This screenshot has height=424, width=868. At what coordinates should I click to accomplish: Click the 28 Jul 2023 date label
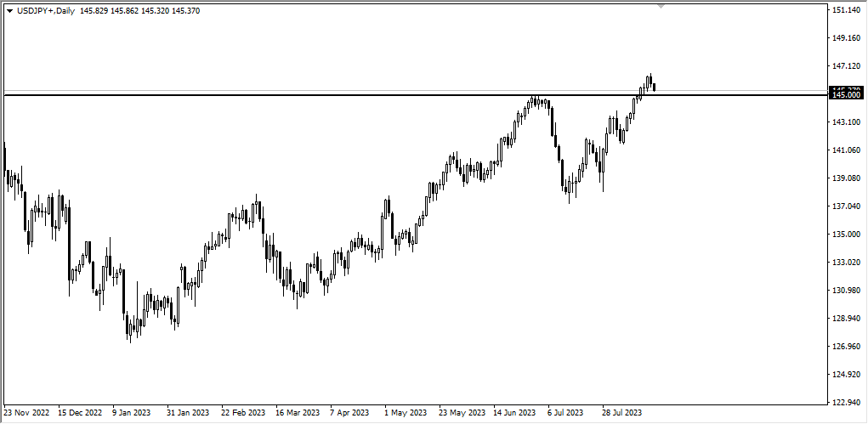pyautogui.click(x=622, y=414)
